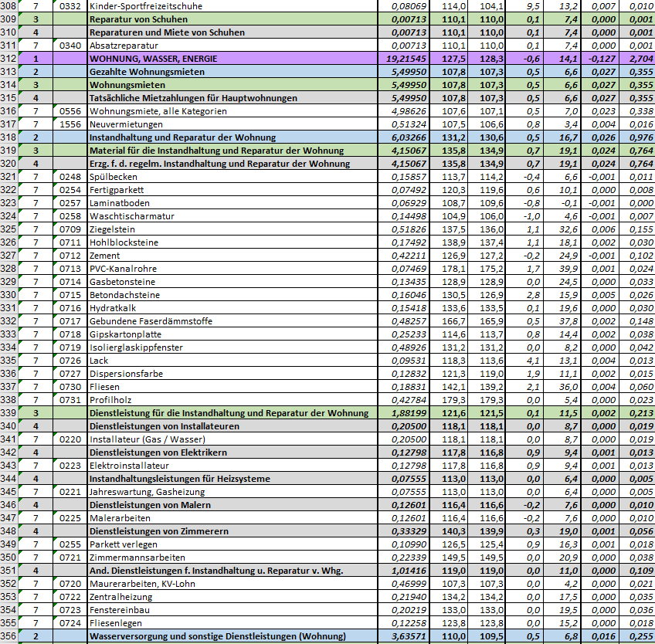Click the Fenstereinbau cell
Image resolution: width=655 pixels, height=644 pixels.
(232, 610)
